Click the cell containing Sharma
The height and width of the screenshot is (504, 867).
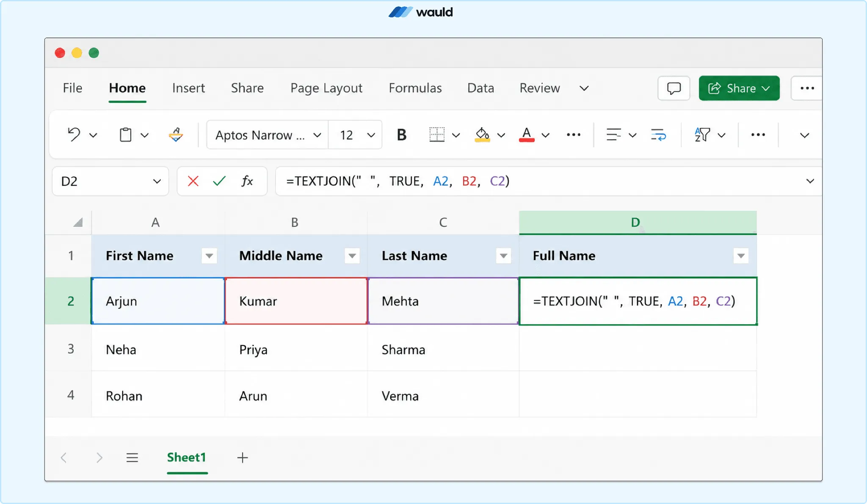coord(443,349)
